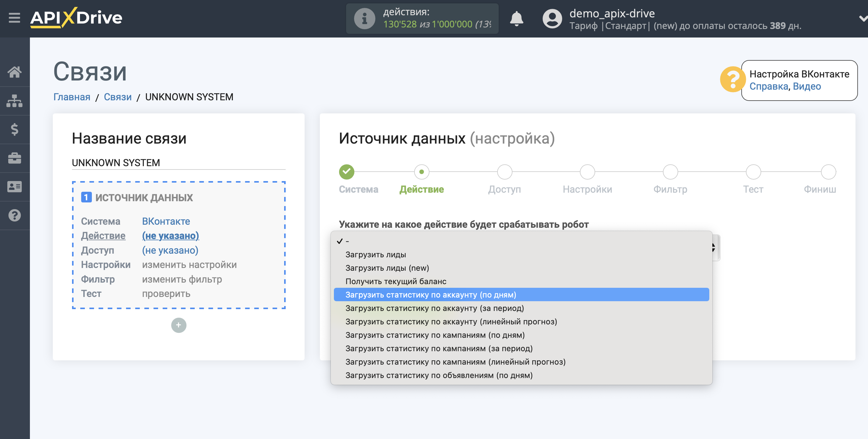Click the ApiX-Drive logo
Screen dimensions: 868x439
76,17
